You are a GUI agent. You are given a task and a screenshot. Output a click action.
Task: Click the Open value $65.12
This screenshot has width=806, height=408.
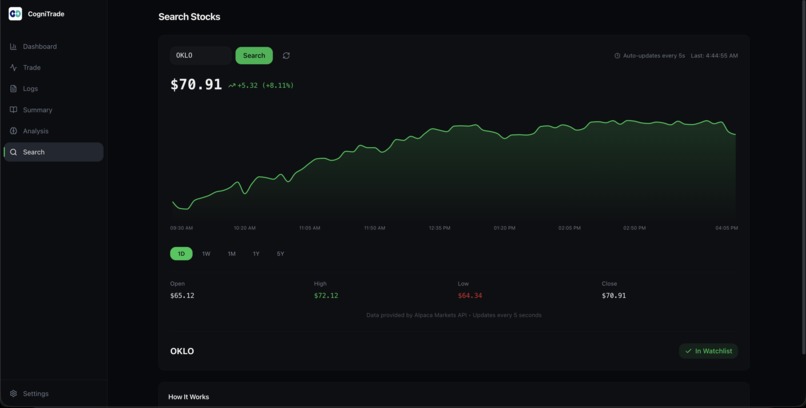tap(182, 295)
